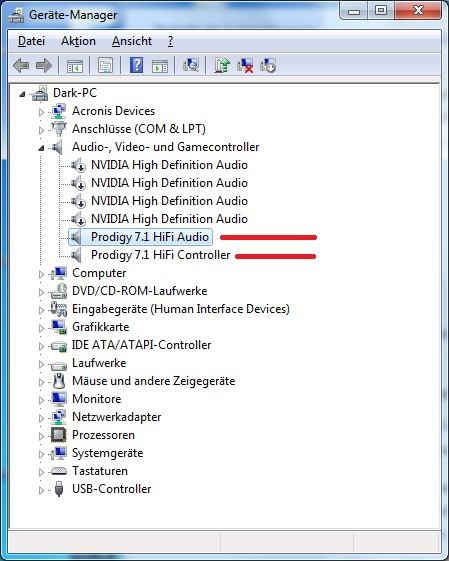Screen dimensions: 449x561
Task: Select Prodigy 7.1 HiFi Audio device
Action: 150,237
